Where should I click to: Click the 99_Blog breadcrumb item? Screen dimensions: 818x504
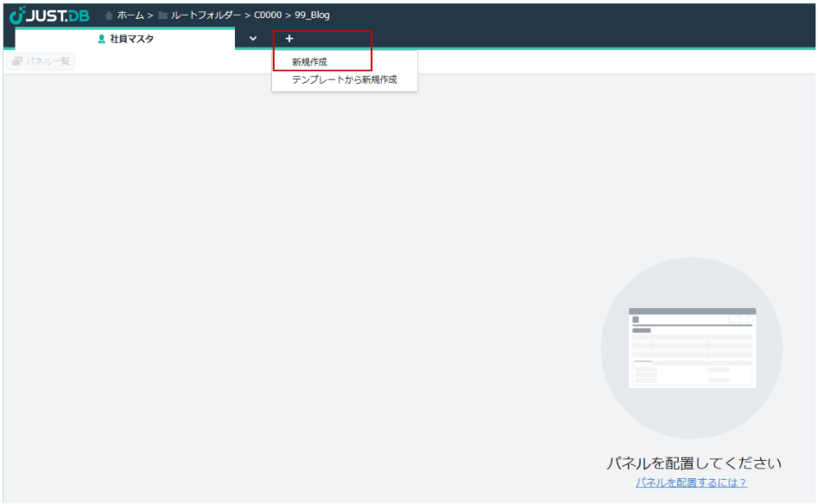coord(312,16)
